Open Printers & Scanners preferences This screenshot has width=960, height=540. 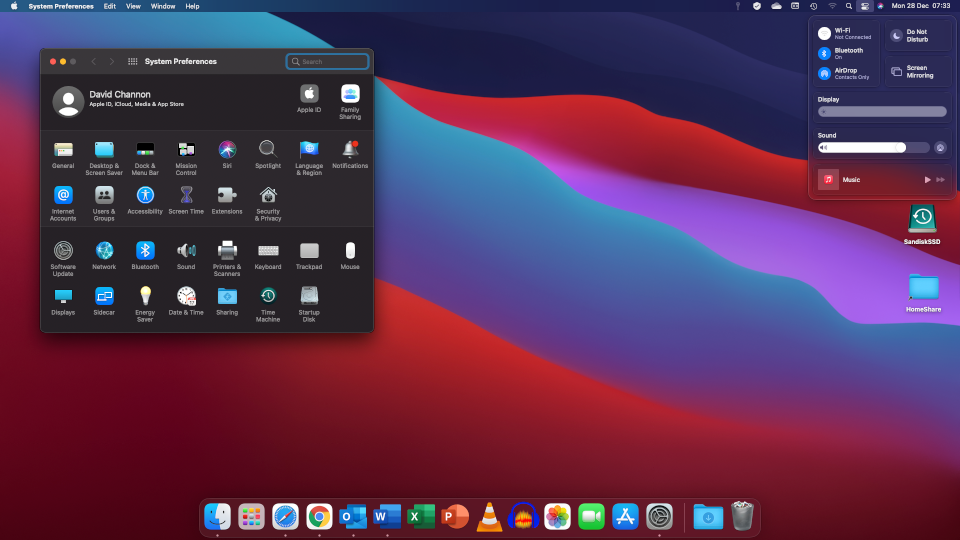(227, 259)
